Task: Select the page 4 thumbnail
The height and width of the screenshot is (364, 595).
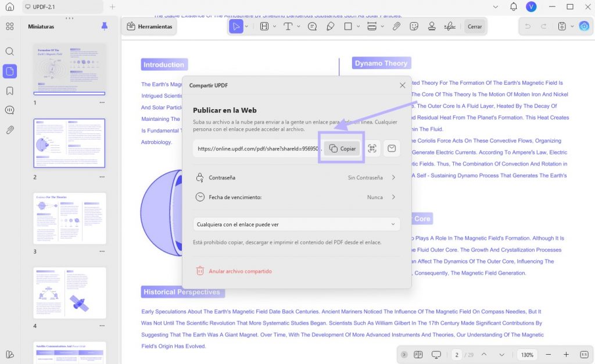Action: point(70,293)
